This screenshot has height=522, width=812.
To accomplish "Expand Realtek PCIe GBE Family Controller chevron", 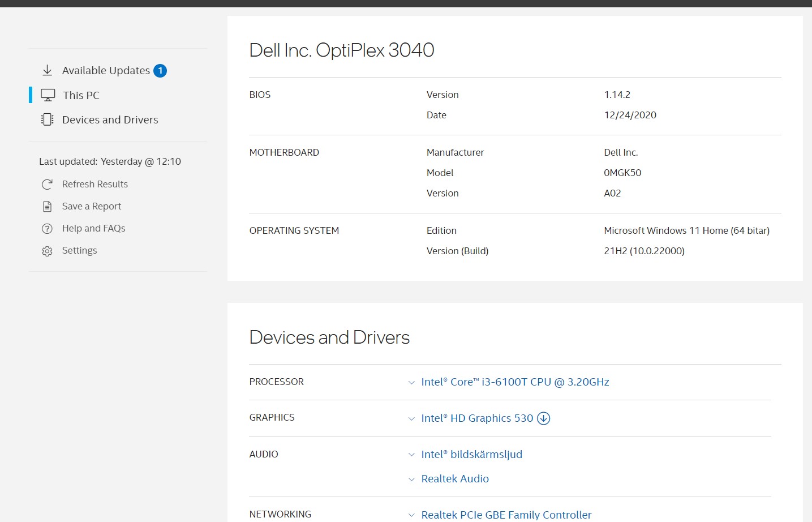I will click(x=411, y=515).
